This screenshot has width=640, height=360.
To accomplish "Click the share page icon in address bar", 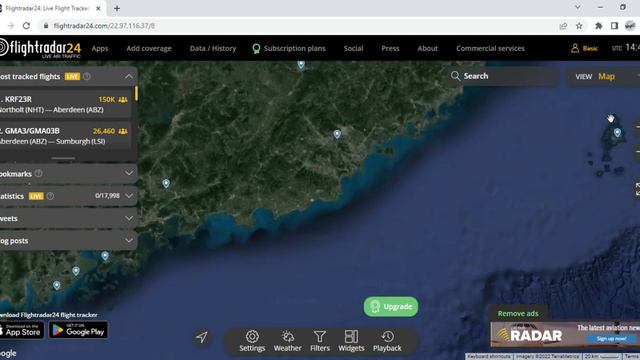I will (563, 26).
